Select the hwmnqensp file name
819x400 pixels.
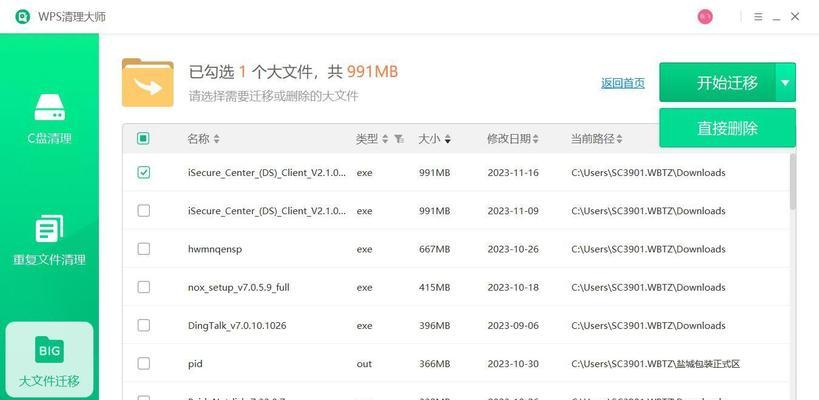pos(215,249)
